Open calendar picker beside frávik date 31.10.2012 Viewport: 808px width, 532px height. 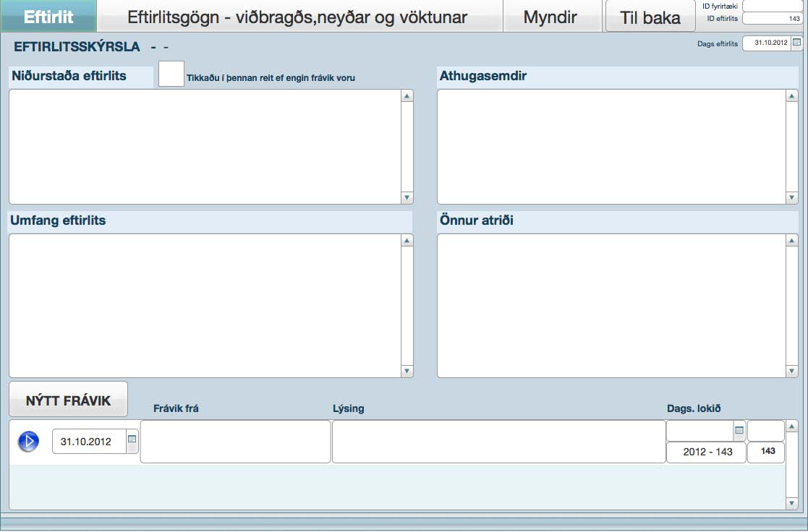coord(132,439)
